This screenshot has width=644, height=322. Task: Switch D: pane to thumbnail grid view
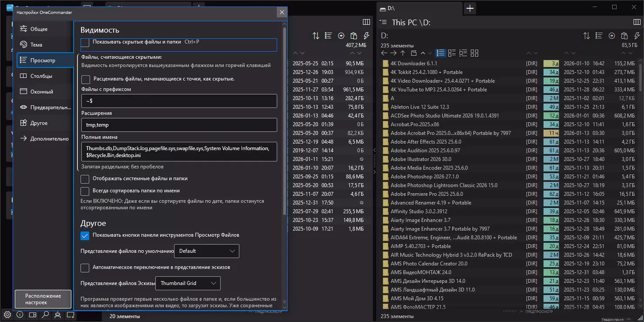474,53
